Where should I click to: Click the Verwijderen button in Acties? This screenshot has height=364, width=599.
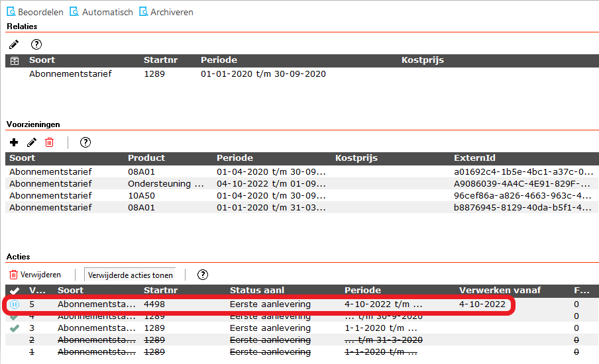[x=35, y=275]
